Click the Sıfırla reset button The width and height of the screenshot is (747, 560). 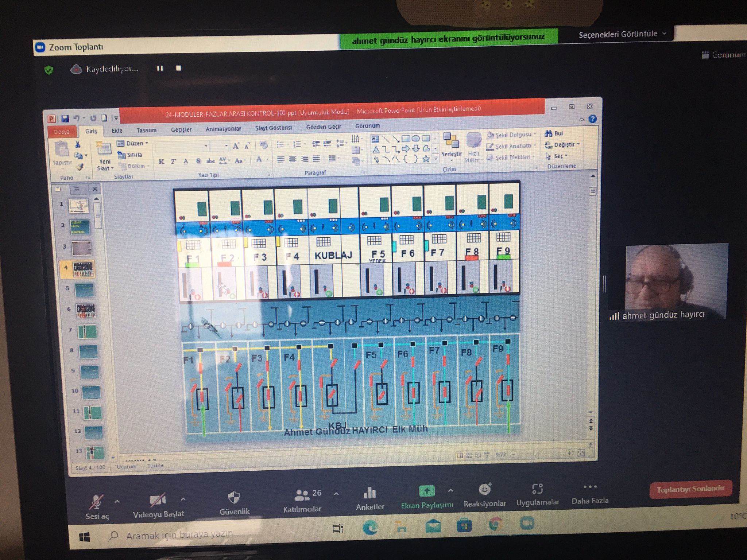pos(130,155)
